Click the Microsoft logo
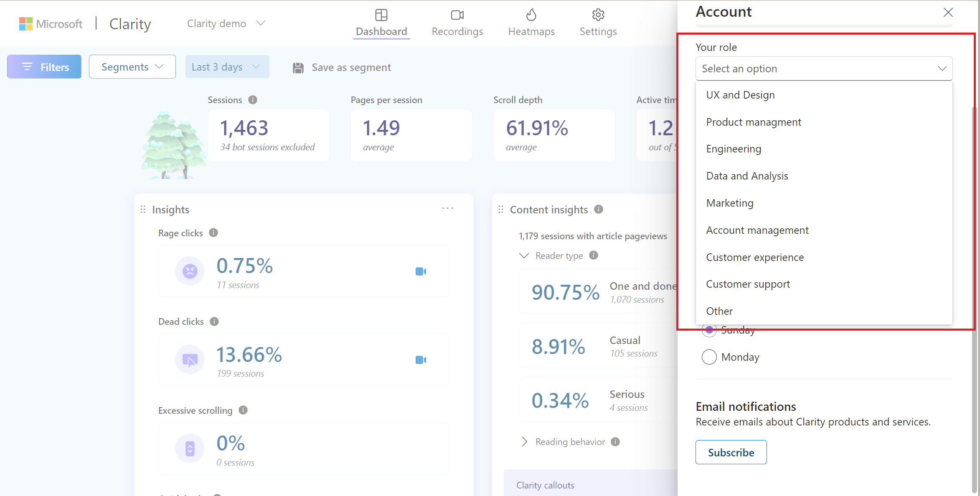The image size is (980, 496). (51, 24)
